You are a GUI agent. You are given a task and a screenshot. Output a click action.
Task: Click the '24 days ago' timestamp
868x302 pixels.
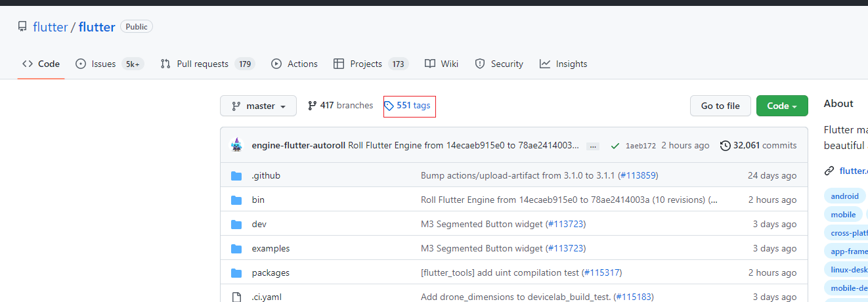772,175
